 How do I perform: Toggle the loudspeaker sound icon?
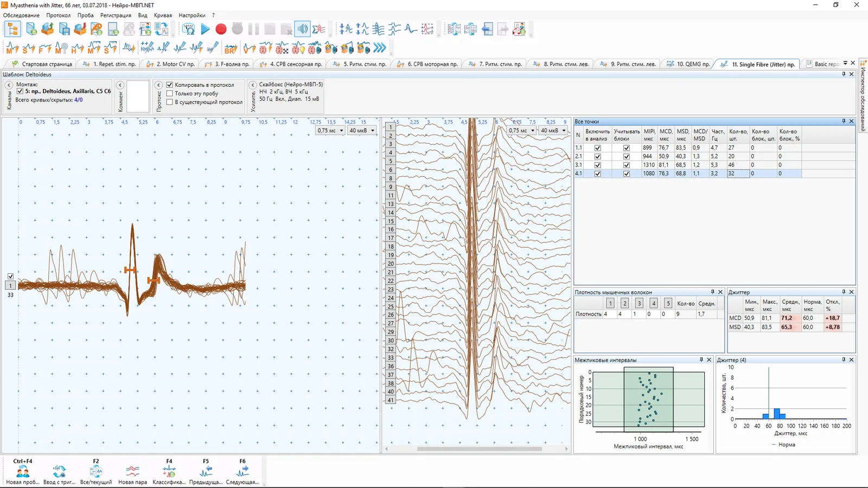pyautogui.click(x=302, y=29)
